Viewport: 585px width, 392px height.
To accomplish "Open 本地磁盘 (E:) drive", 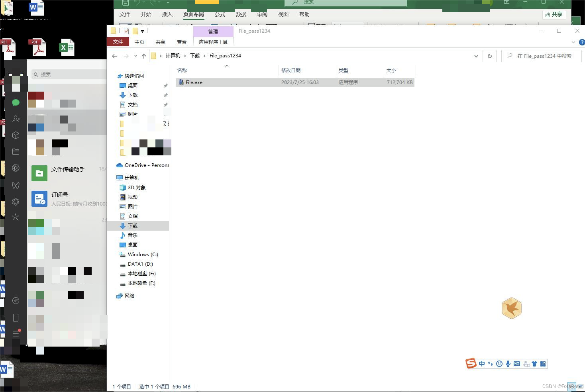I will 141,273.
